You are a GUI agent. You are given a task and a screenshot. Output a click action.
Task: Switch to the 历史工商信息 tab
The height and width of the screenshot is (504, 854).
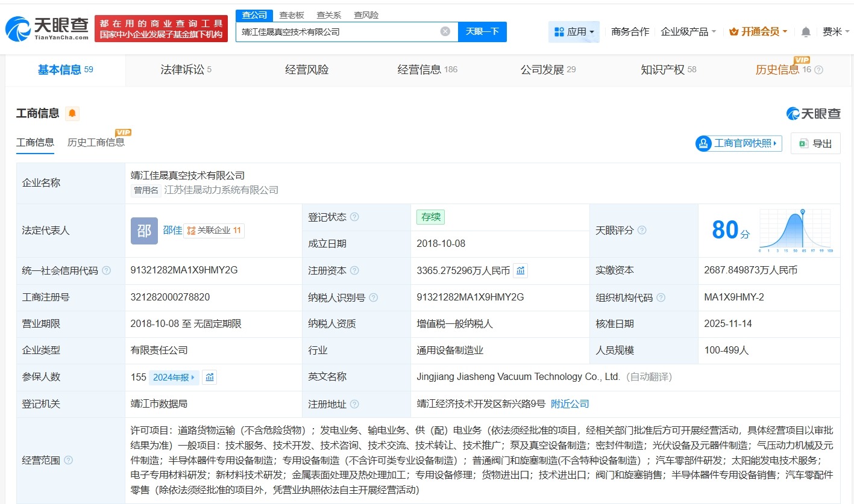96,142
